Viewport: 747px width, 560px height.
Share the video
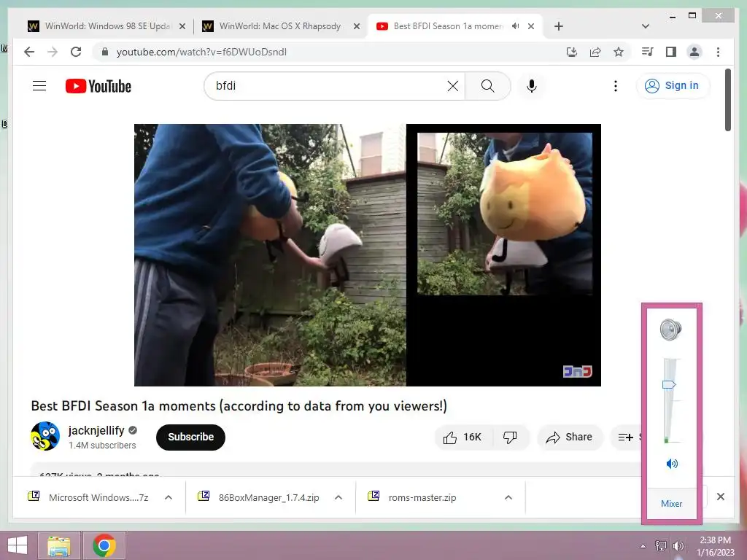pyautogui.click(x=570, y=437)
